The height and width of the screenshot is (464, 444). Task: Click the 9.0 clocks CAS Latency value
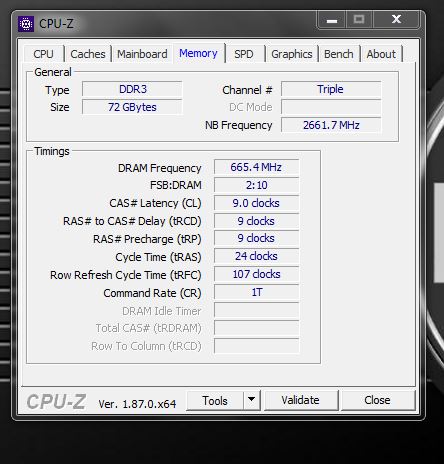(256, 203)
